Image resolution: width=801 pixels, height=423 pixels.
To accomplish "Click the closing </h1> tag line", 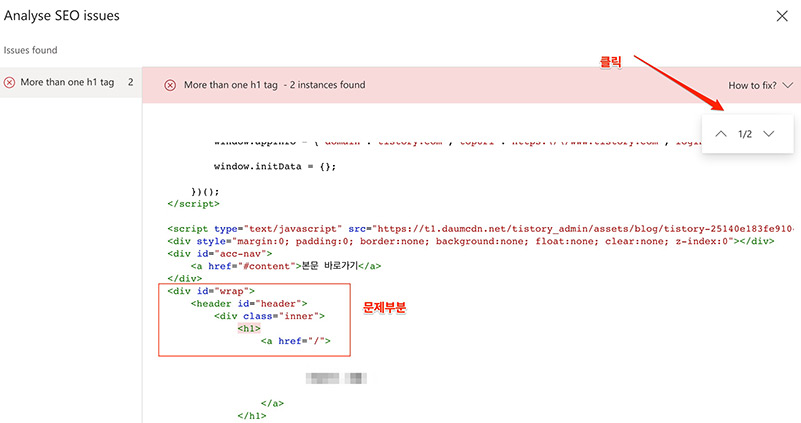I will coord(252,416).
